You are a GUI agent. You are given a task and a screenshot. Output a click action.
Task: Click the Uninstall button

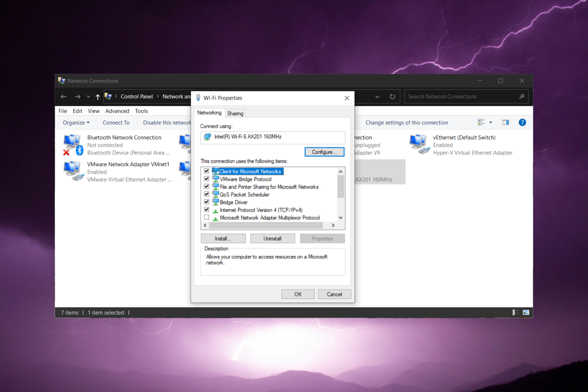coord(273,239)
